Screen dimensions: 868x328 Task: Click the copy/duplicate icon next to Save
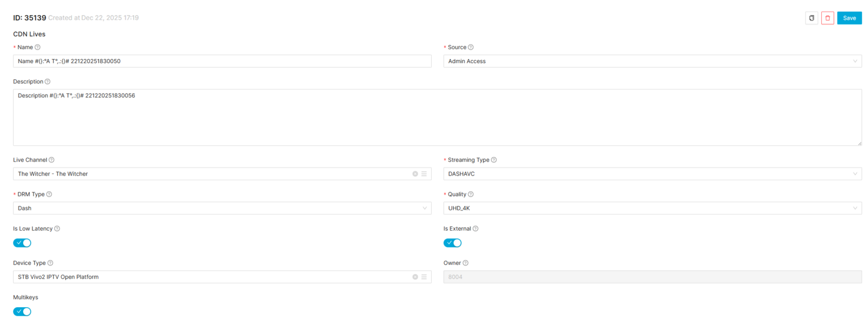[811, 18]
